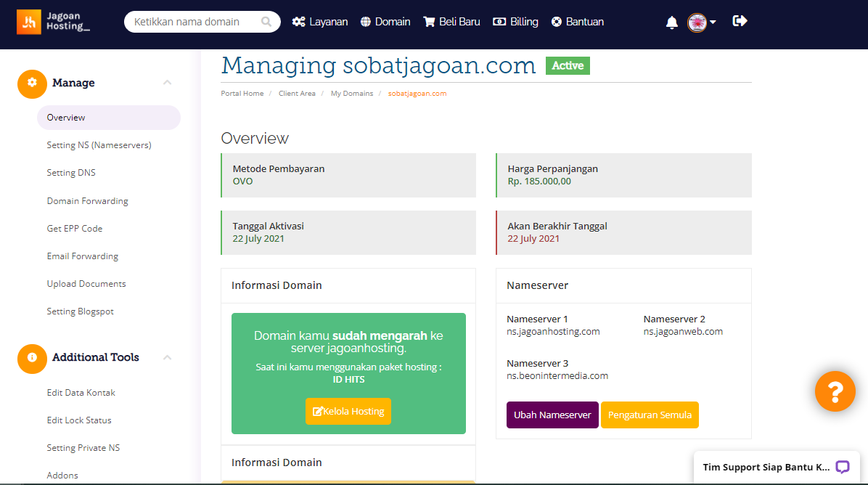Collapse the Manage section chevron

point(167,83)
